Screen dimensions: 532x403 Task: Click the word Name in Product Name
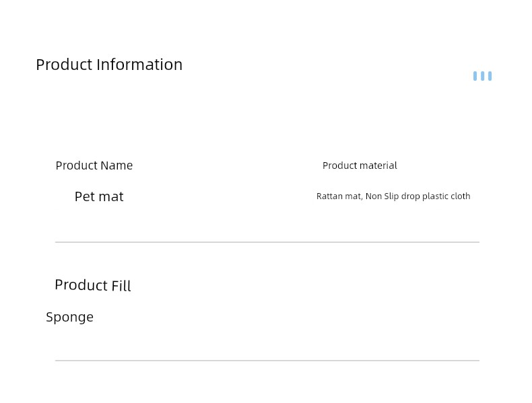117,166
